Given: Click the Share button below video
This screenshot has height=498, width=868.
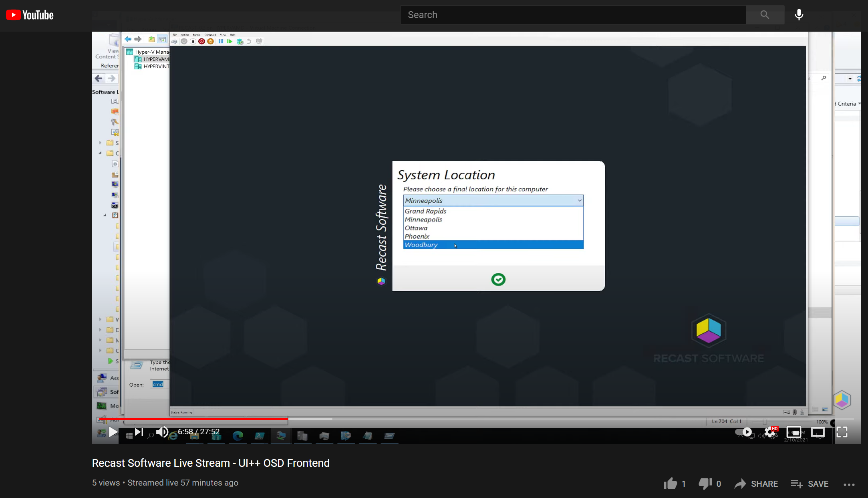Looking at the screenshot, I should point(754,483).
